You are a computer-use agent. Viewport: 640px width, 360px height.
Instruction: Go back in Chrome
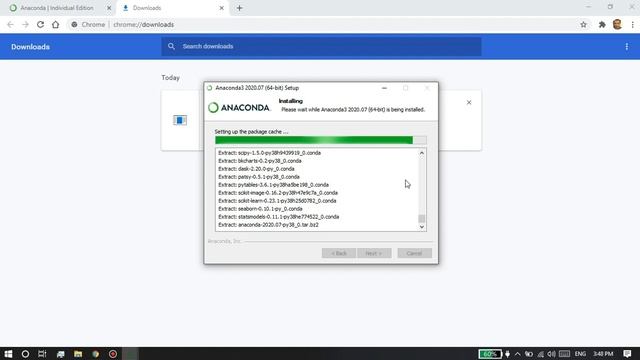pyautogui.click(x=10, y=24)
